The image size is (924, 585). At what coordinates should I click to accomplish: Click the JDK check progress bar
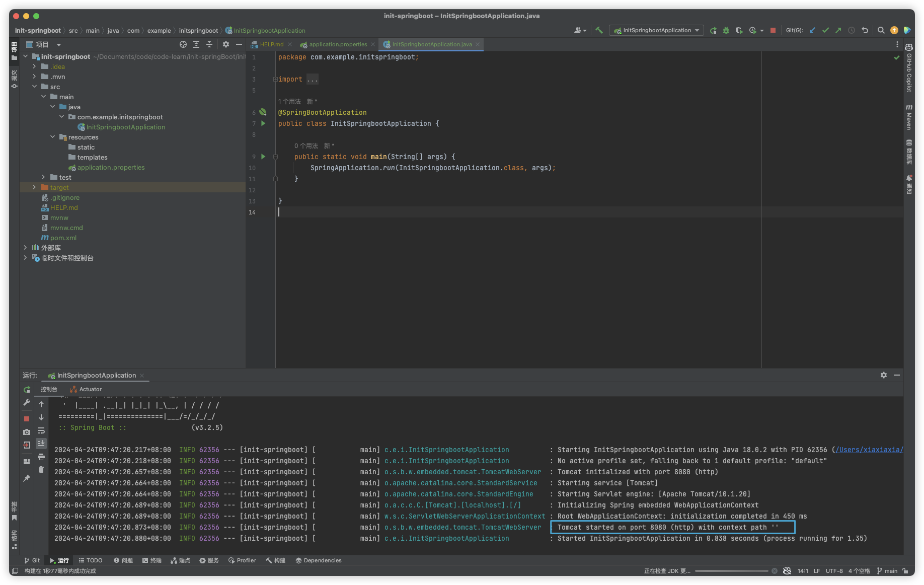point(731,571)
